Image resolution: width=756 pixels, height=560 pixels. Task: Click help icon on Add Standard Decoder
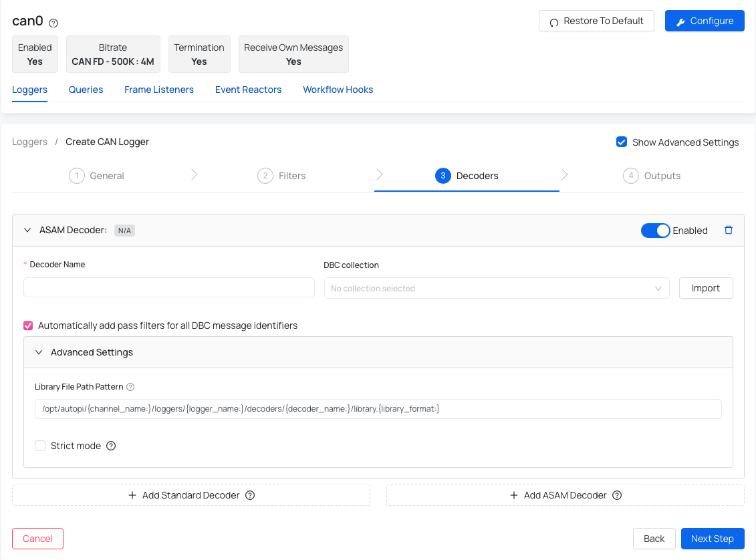(250, 495)
